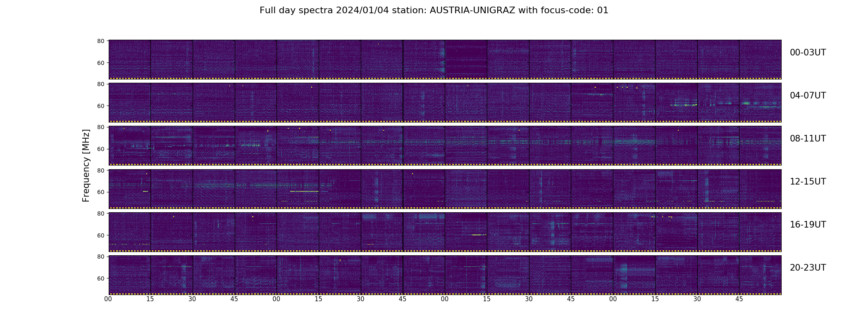Select the "04-07UT" row label
The width and height of the screenshot is (868, 331).
point(808,96)
